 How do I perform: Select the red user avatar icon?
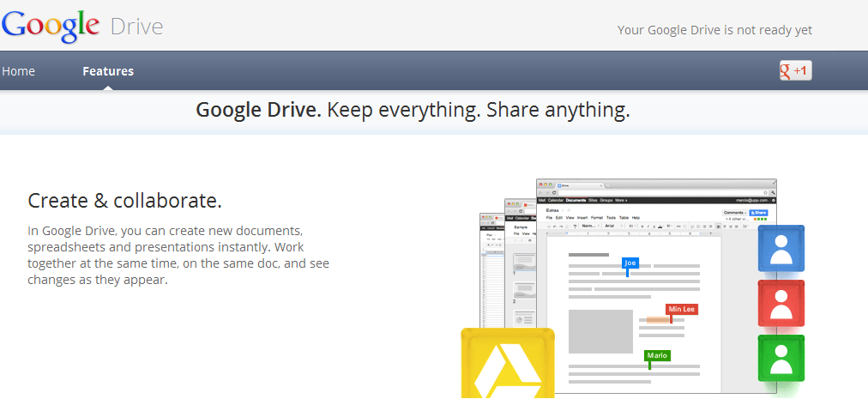[781, 303]
